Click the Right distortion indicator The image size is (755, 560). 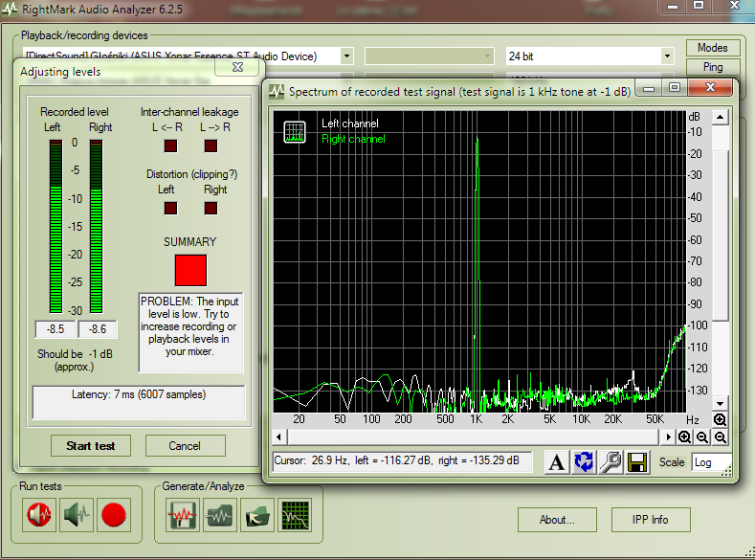point(211,208)
